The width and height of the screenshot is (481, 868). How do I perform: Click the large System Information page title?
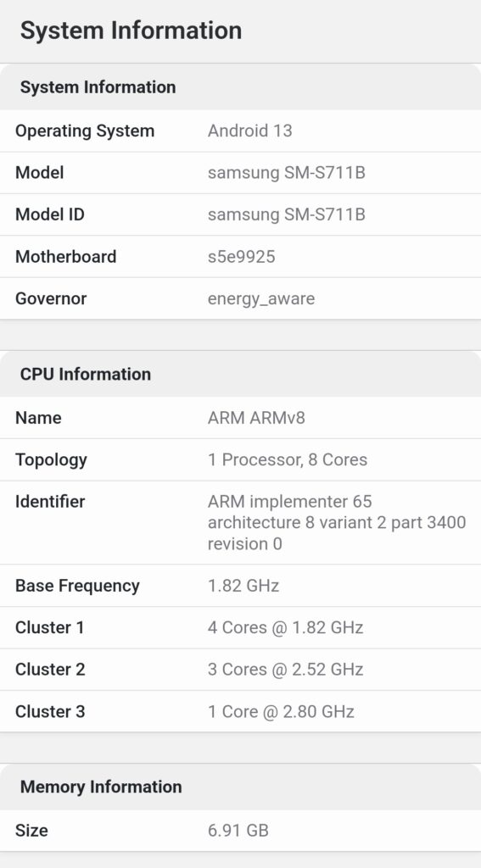131,31
